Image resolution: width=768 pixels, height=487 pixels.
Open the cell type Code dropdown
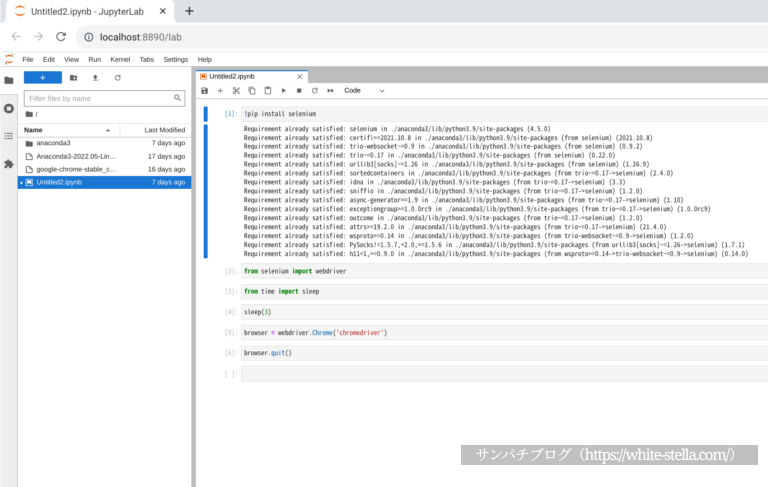tap(364, 91)
